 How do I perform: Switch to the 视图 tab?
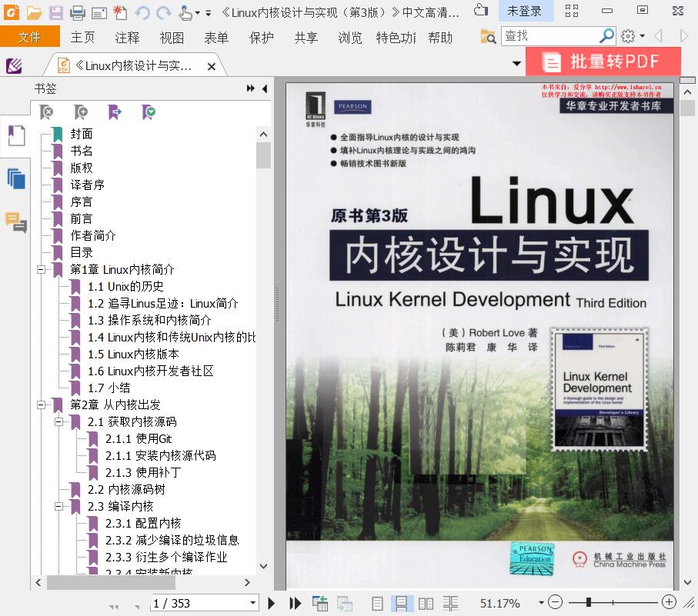coord(172,38)
